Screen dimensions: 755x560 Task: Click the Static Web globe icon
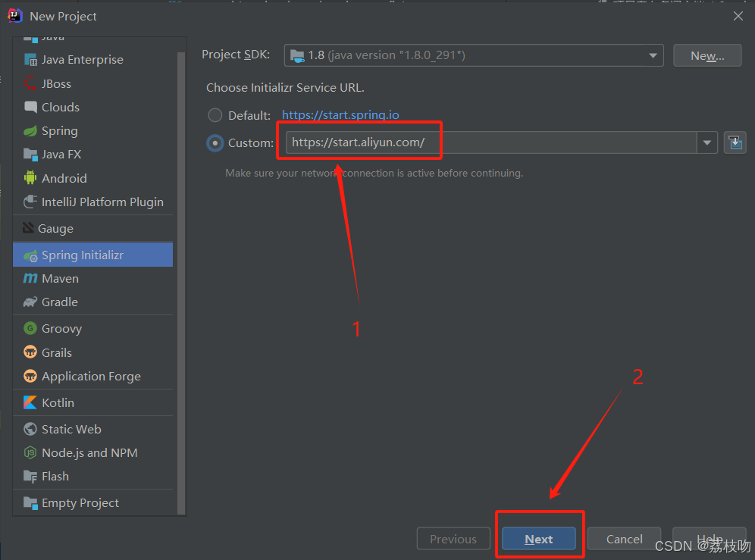30,429
